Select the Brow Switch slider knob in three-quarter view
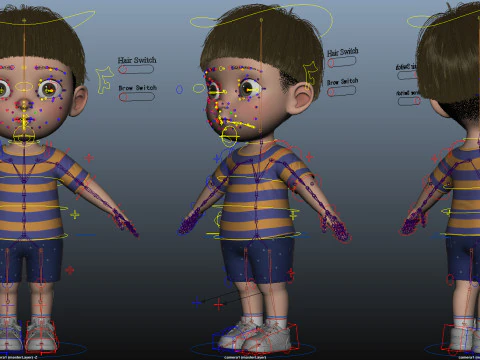The width and height of the screenshot is (480, 360). (x=331, y=92)
